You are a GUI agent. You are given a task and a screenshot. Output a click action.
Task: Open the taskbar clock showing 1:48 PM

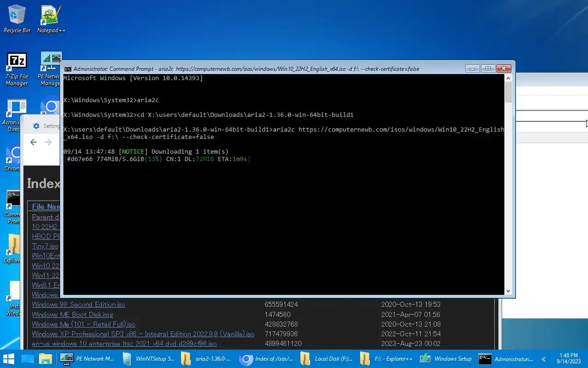(x=569, y=358)
